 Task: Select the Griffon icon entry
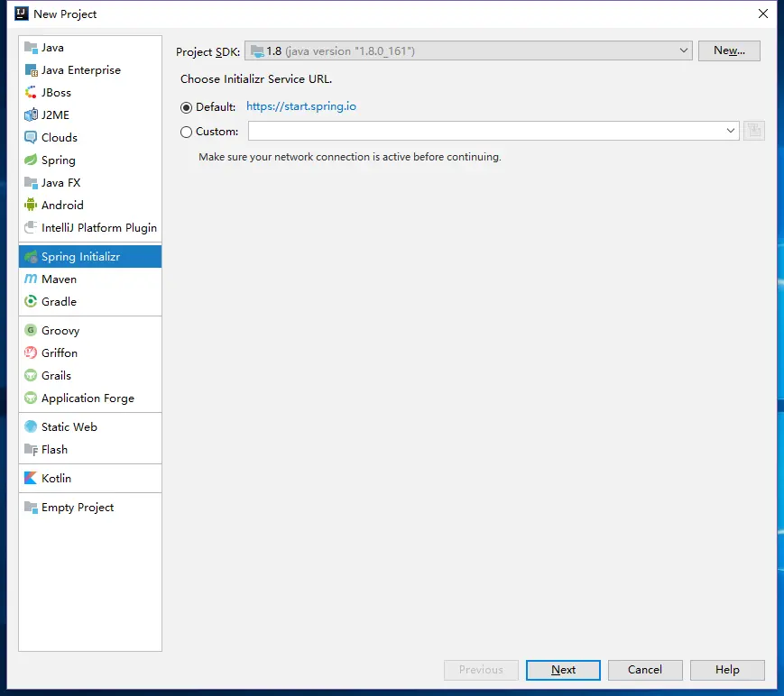31,353
